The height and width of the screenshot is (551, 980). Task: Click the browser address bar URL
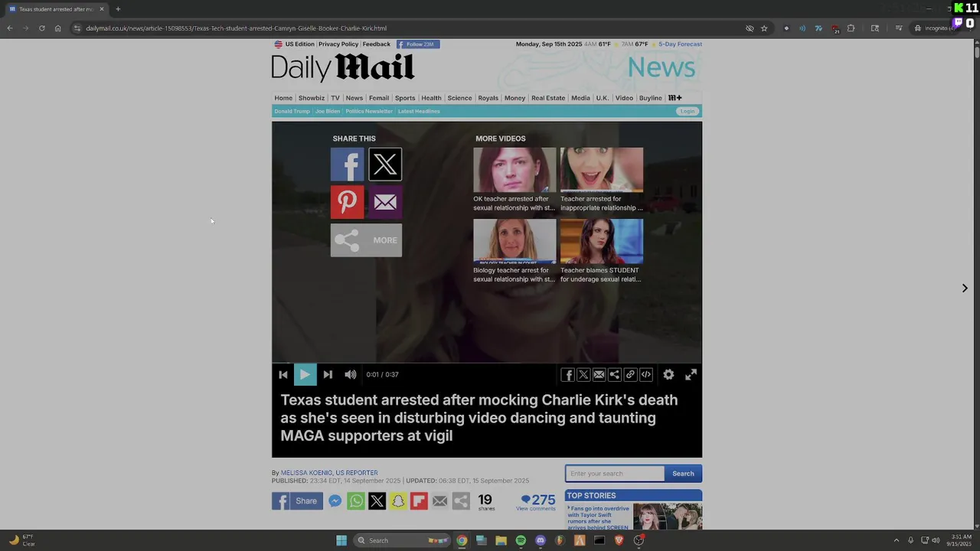click(236, 28)
